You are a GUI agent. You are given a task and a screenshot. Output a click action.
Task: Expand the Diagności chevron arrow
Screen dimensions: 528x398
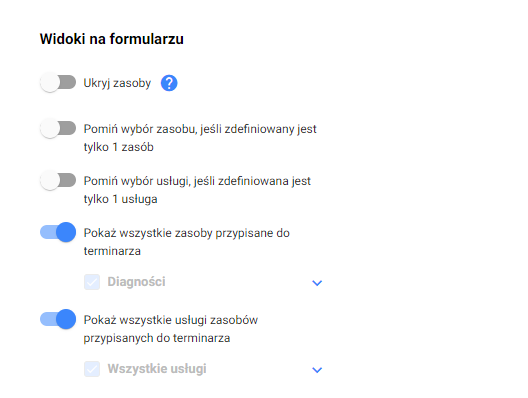click(317, 283)
